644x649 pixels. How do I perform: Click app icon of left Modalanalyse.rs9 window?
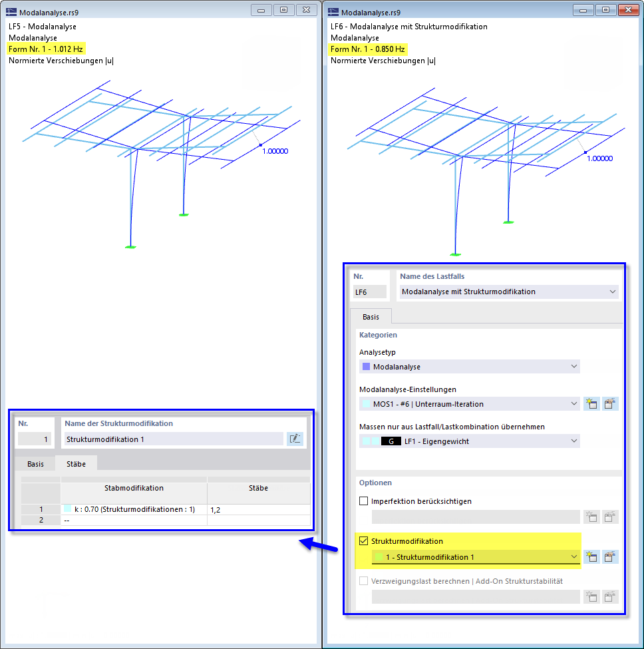point(11,12)
